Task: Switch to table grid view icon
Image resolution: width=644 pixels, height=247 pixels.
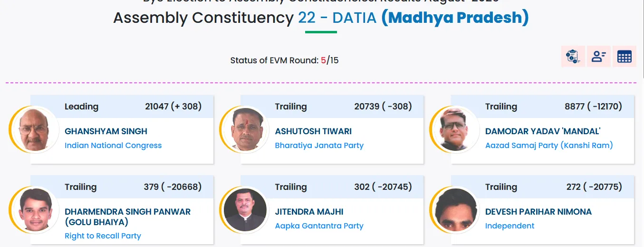Action: [x=624, y=57]
